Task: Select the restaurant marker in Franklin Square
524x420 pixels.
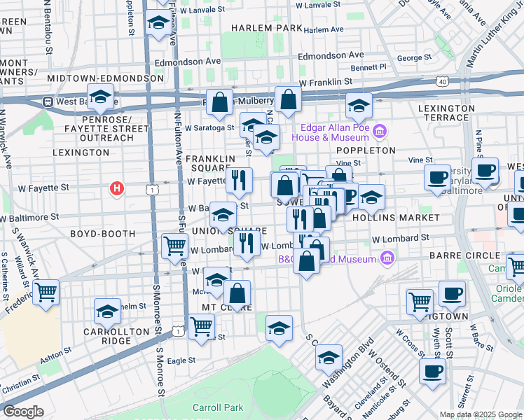Action: 239,181
